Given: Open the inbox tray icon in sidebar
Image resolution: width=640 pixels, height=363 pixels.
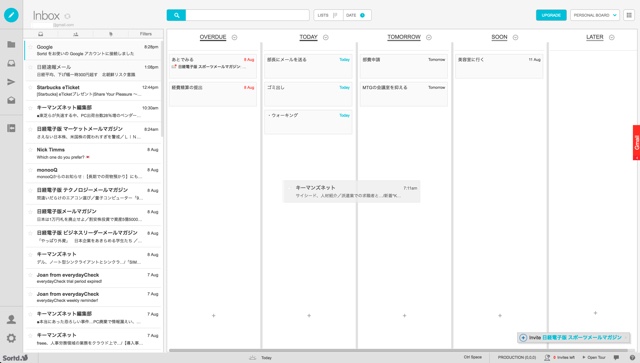Looking at the screenshot, I should (11, 63).
